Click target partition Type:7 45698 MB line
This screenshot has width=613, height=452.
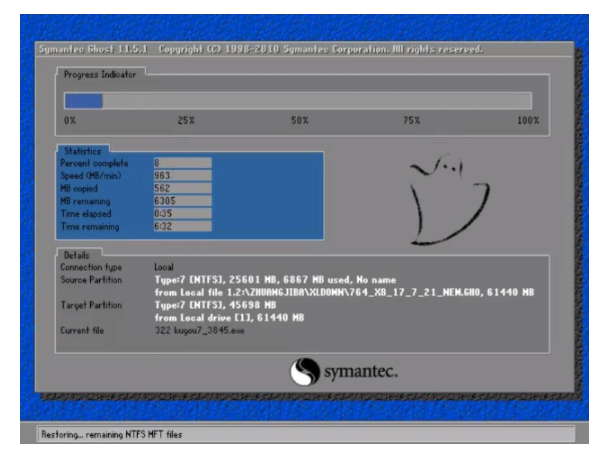tap(215, 305)
